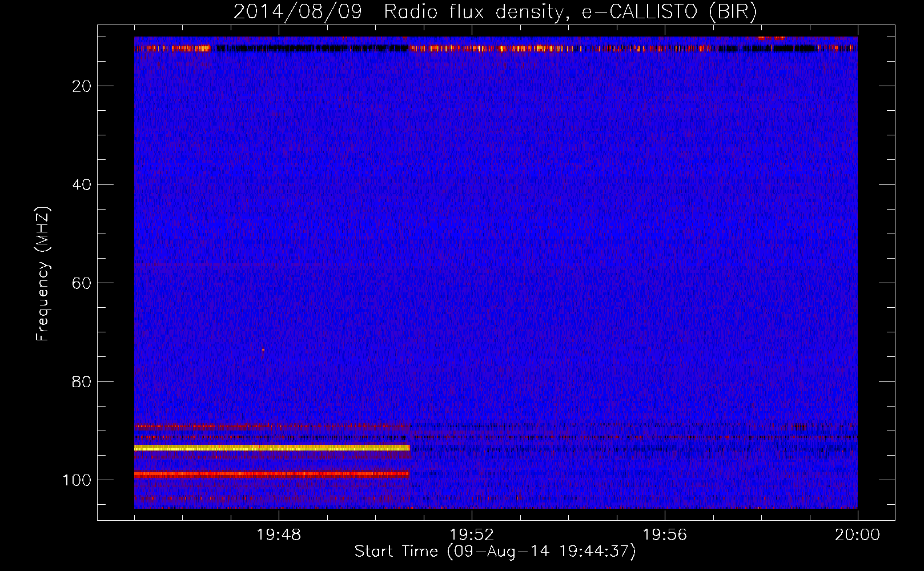Image resolution: width=924 pixels, height=571 pixels.
Task: Click the red emission band near 99 MHz
Action: [x=272, y=474]
